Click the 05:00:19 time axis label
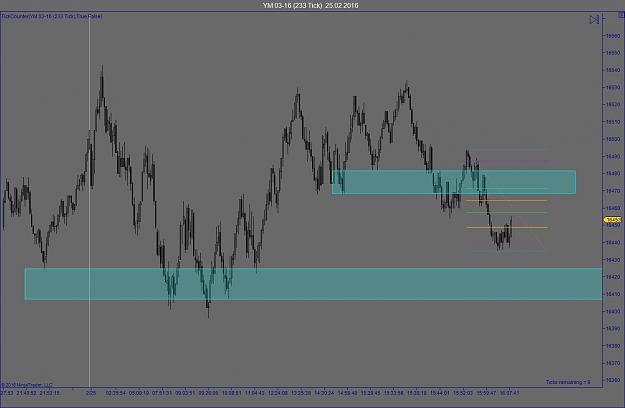 tap(138, 393)
